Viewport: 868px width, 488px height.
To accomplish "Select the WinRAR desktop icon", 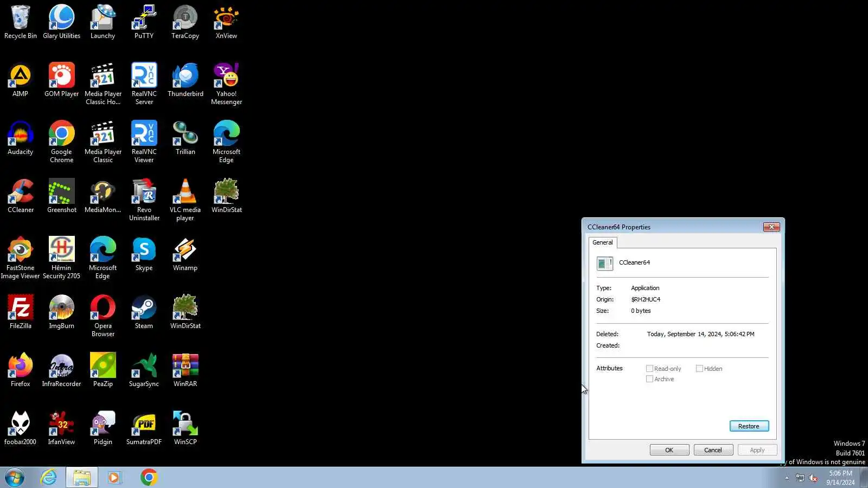I will (185, 371).
